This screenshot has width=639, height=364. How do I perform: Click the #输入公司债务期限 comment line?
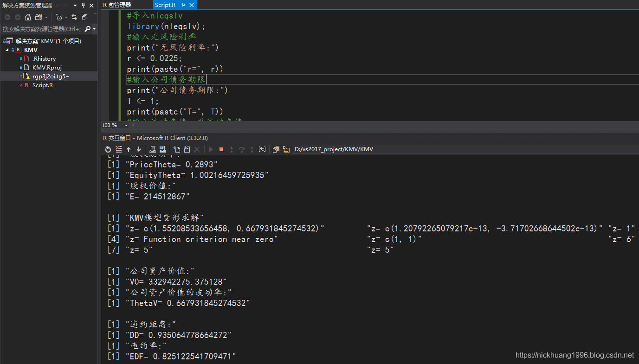click(x=166, y=80)
